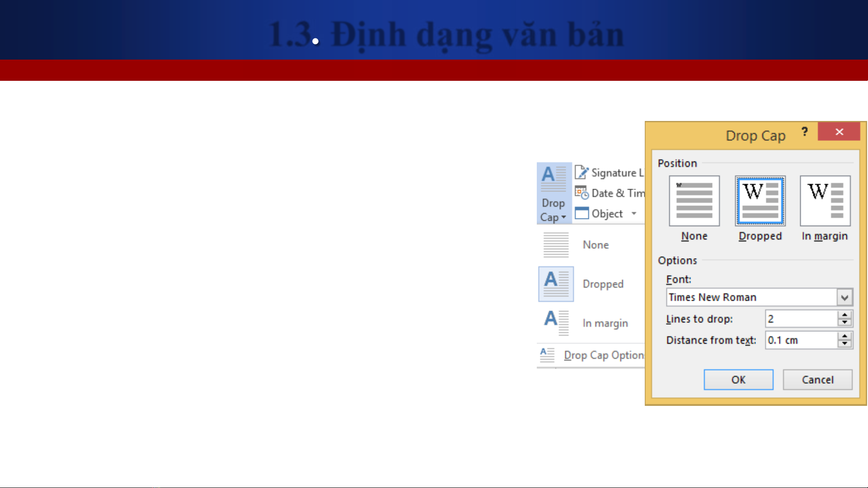
Task: Select None position thumbnail in dialog
Action: click(694, 201)
